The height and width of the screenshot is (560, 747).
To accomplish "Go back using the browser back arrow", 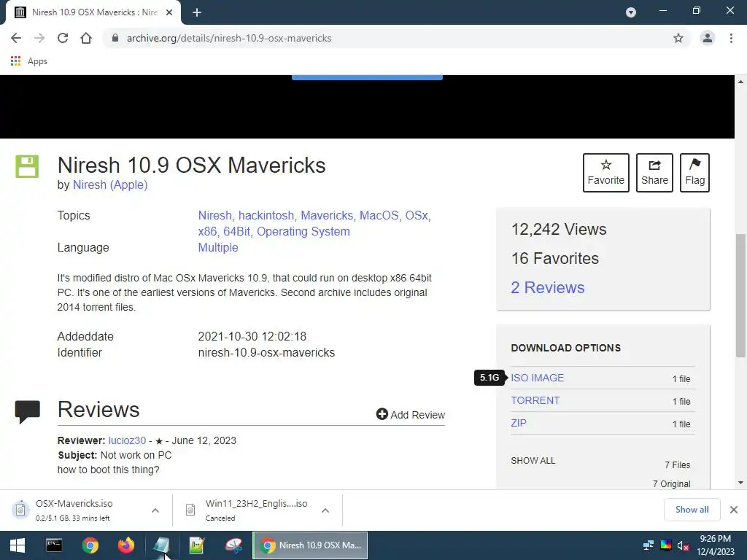I will coord(16,38).
